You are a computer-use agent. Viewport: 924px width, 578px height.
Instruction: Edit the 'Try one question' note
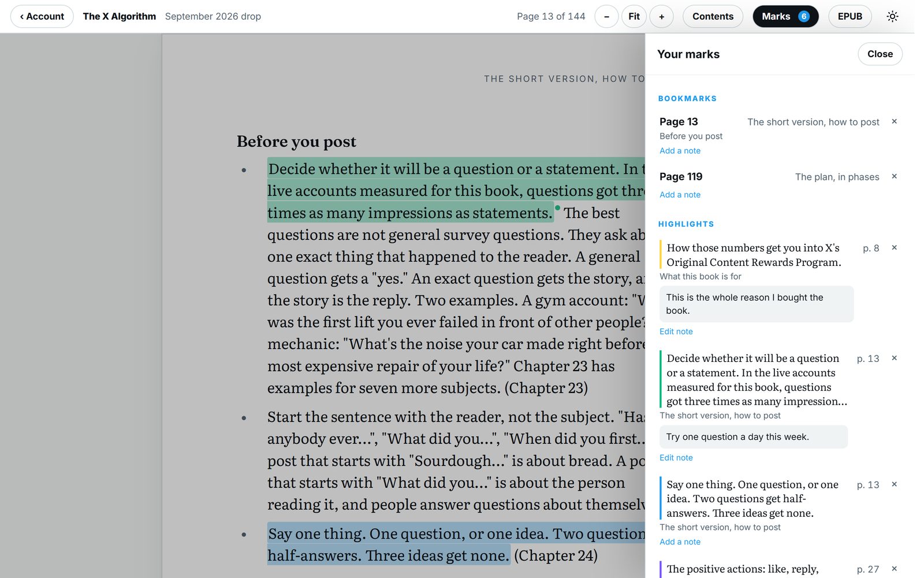coord(676,458)
